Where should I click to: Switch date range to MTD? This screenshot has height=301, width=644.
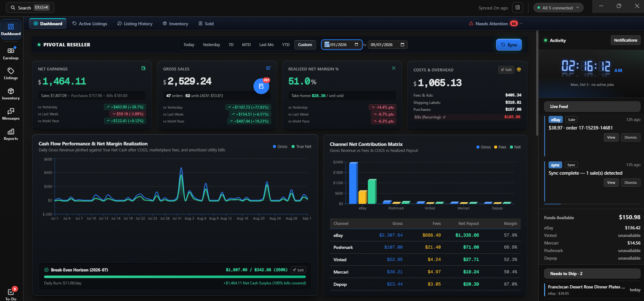(246, 45)
